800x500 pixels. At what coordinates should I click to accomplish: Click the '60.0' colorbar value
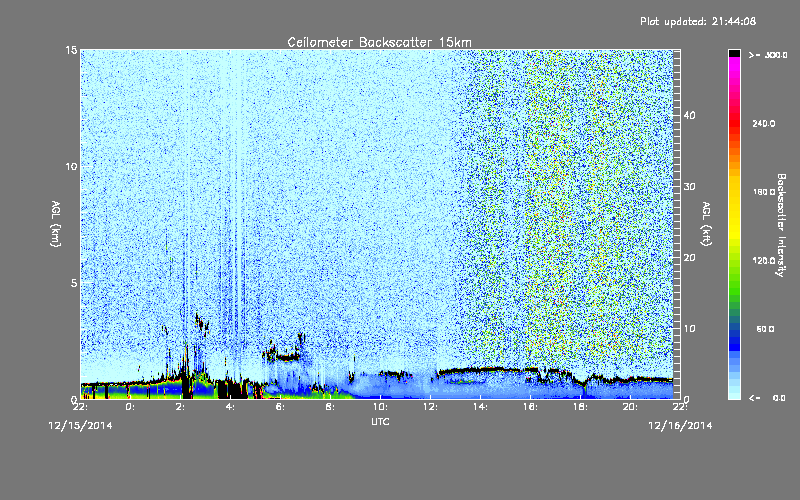pos(765,329)
